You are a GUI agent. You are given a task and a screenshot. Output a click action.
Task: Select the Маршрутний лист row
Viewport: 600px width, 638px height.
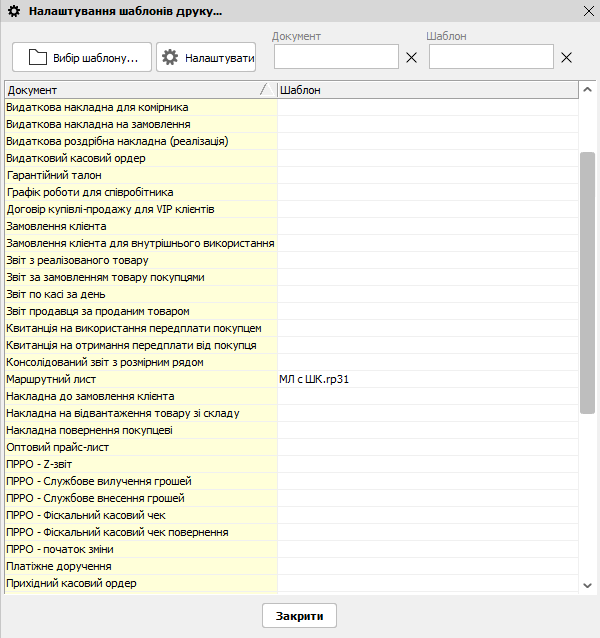point(140,379)
